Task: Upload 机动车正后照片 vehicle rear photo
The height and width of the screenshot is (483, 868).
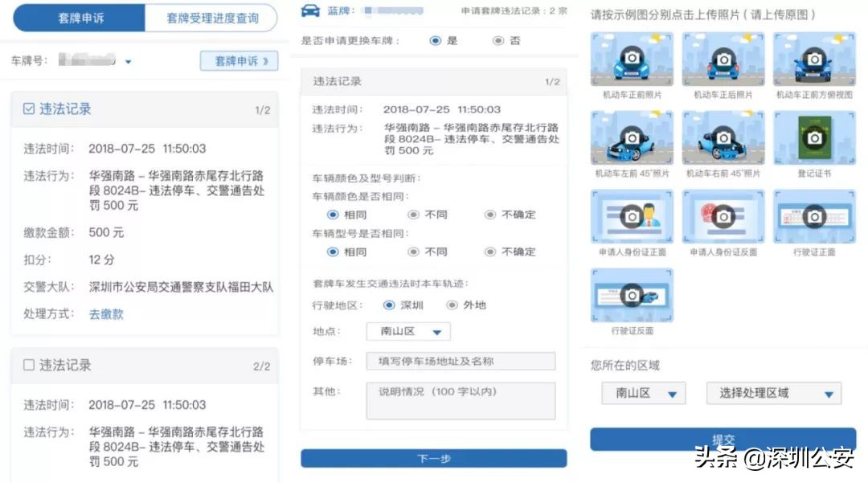Action: click(x=723, y=64)
